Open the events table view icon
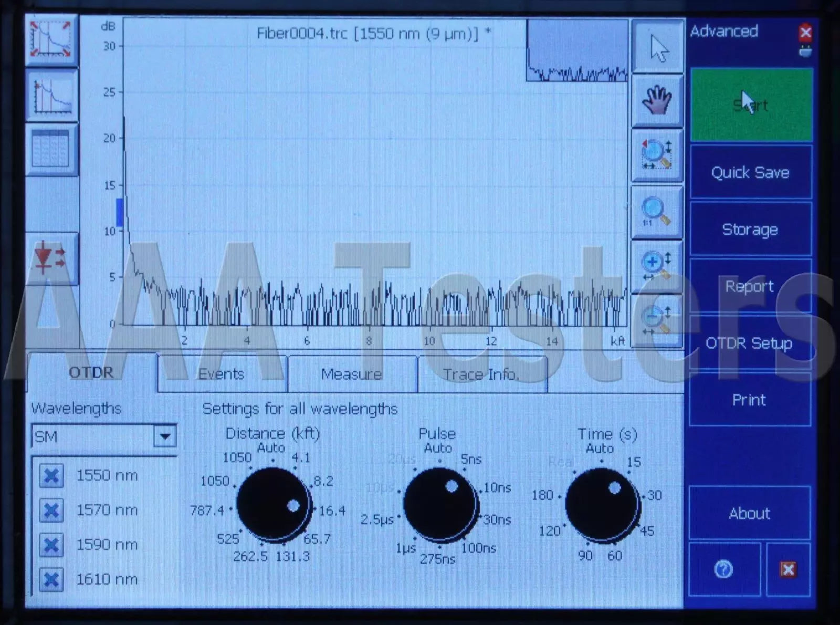This screenshot has height=625, width=840. (x=51, y=150)
